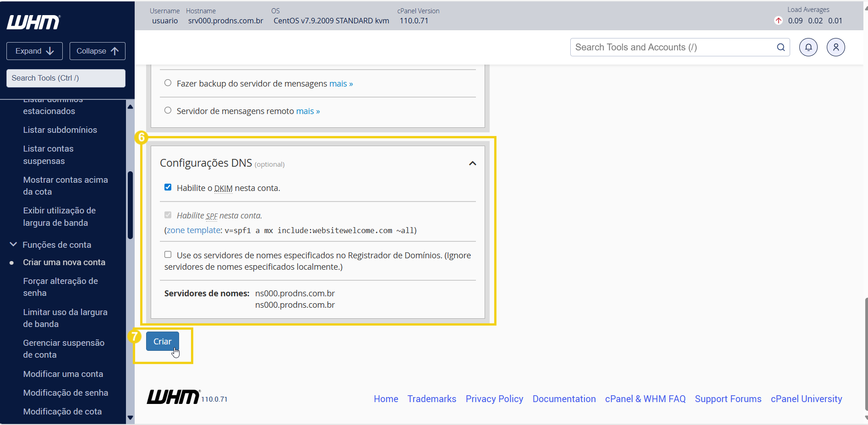868x425 pixels.
Task: Open cPanel & WHM FAQ link
Action: pyautogui.click(x=645, y=399)
